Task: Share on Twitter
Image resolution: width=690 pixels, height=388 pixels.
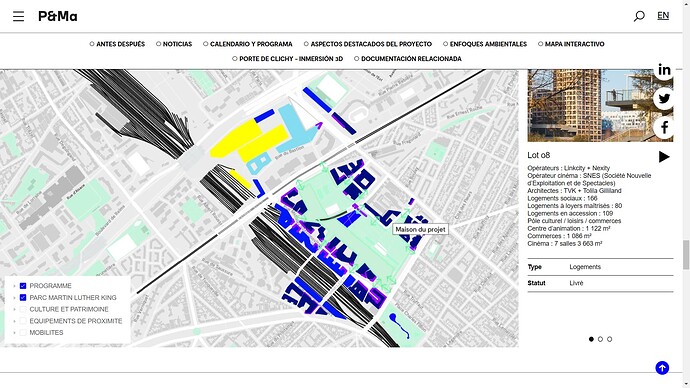Action: pyautogui.click(x=664, y=99)
